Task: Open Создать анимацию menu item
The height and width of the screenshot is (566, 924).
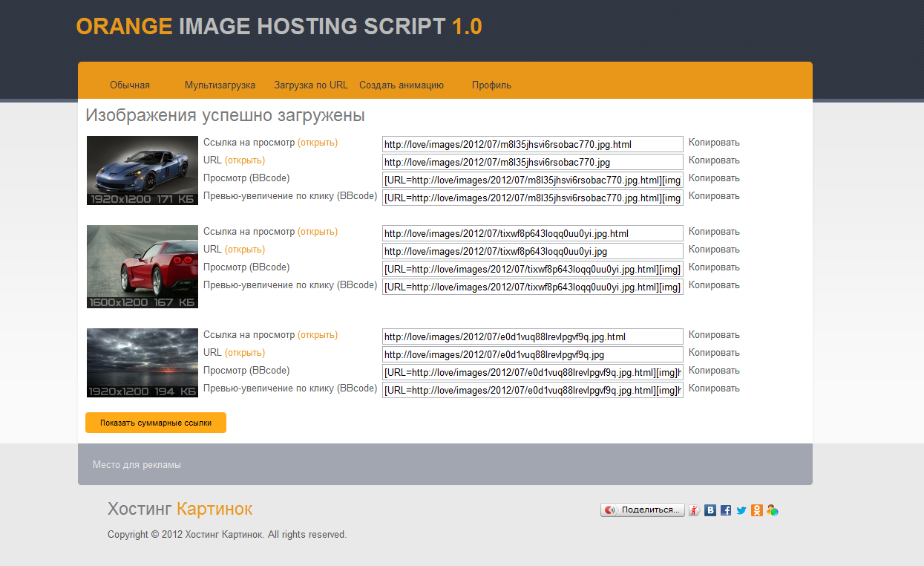Action: [x=402, y=85]
